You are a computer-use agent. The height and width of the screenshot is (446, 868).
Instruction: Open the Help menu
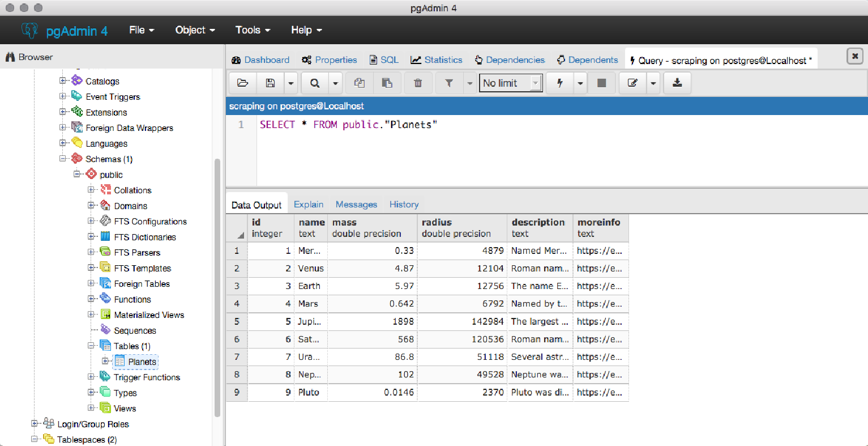[x=306, y=30]
